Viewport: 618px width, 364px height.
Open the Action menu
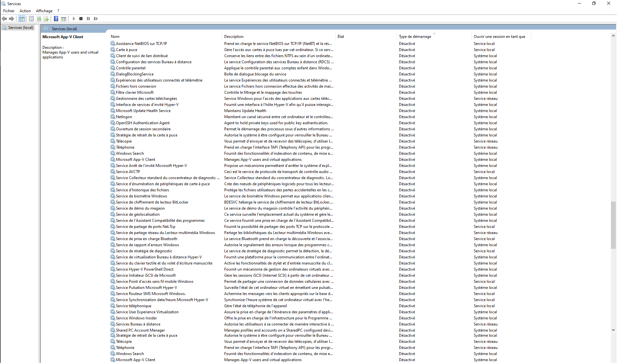25,11
